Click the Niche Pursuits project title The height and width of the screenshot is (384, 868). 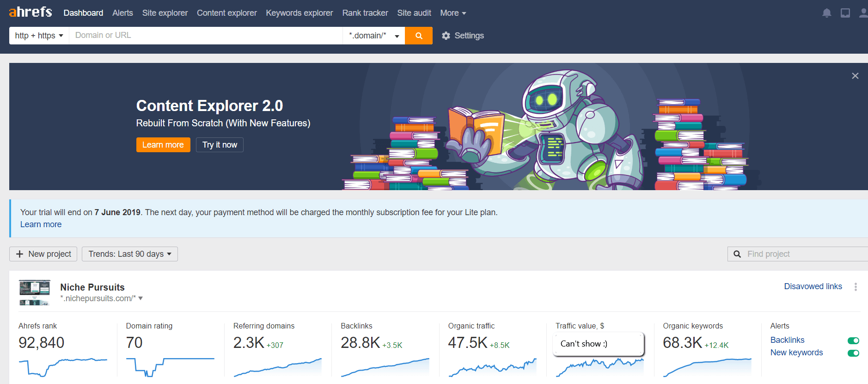point(92,287)
